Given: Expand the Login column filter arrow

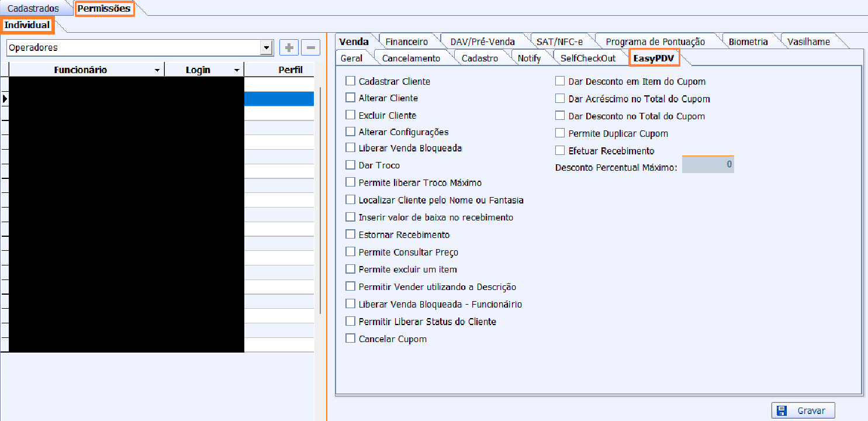Looking at the screenshot, I should 236,70.
